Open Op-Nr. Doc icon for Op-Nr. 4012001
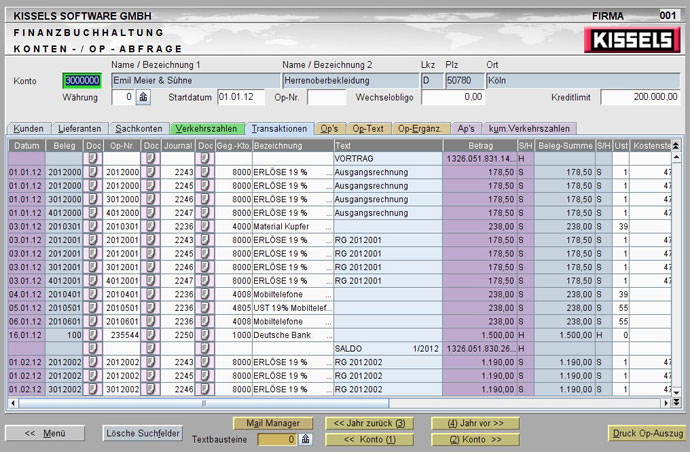 [x=150, y=281]
